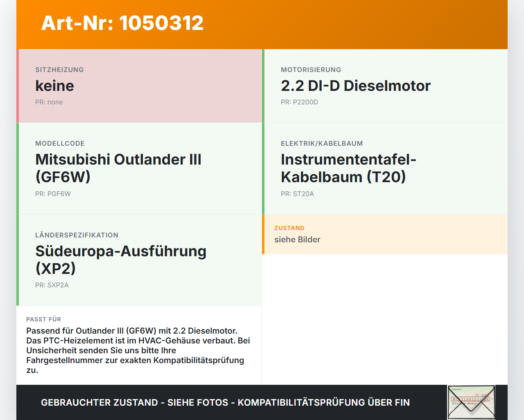Click the 'PR: PGF6W' code

53,194
